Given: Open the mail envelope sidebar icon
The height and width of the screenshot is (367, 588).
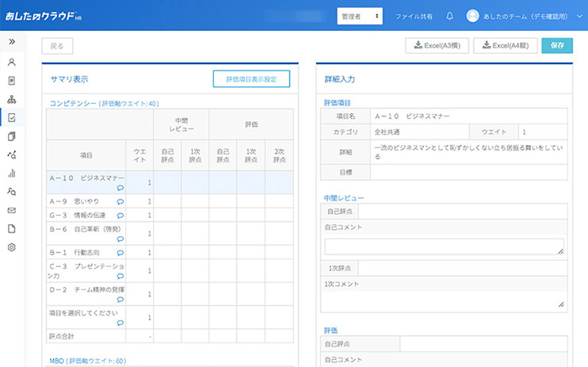Looking at the screenshot, I should [x=12, y=210].
